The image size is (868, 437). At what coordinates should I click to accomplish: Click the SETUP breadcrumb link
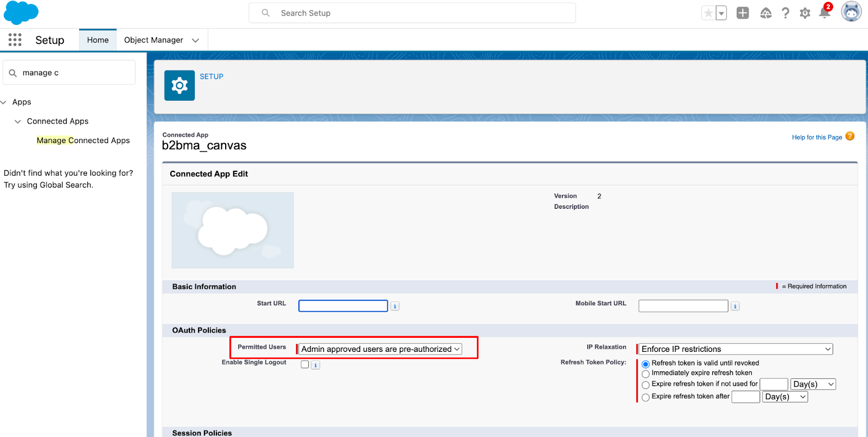pos(212,76)
